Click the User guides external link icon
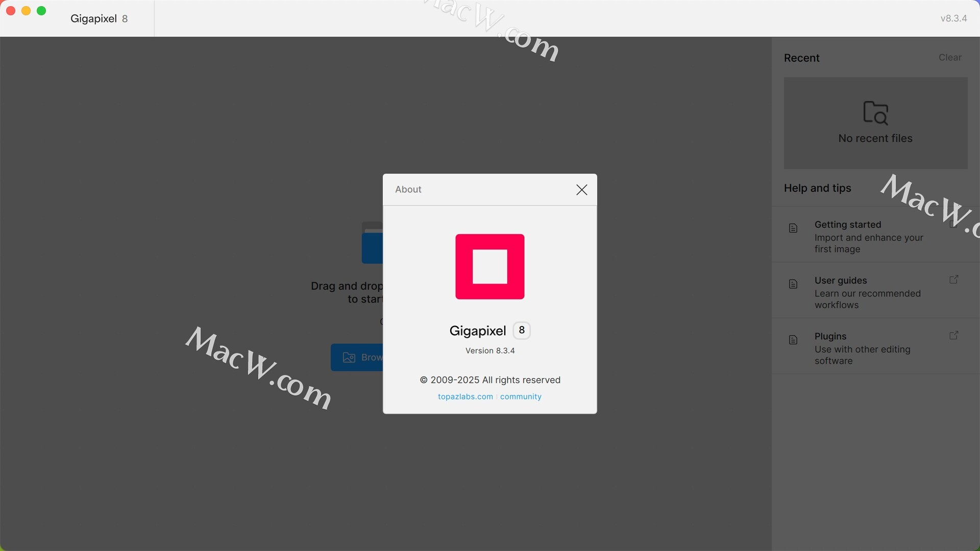 (953, 280)
